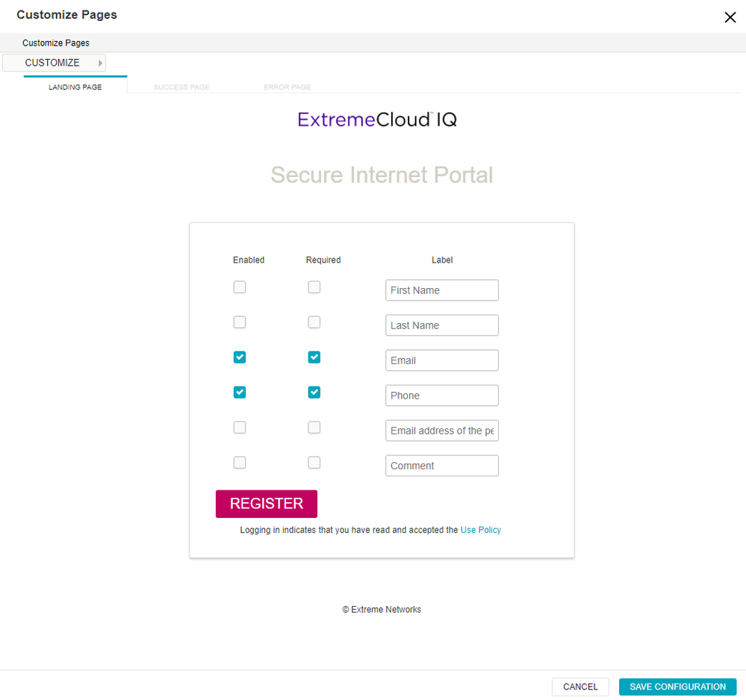Expand the CUSTOMIZE panel arrow
Image resolution: width=746 pixels, height=700 pixels.
[x=100, y=63]
